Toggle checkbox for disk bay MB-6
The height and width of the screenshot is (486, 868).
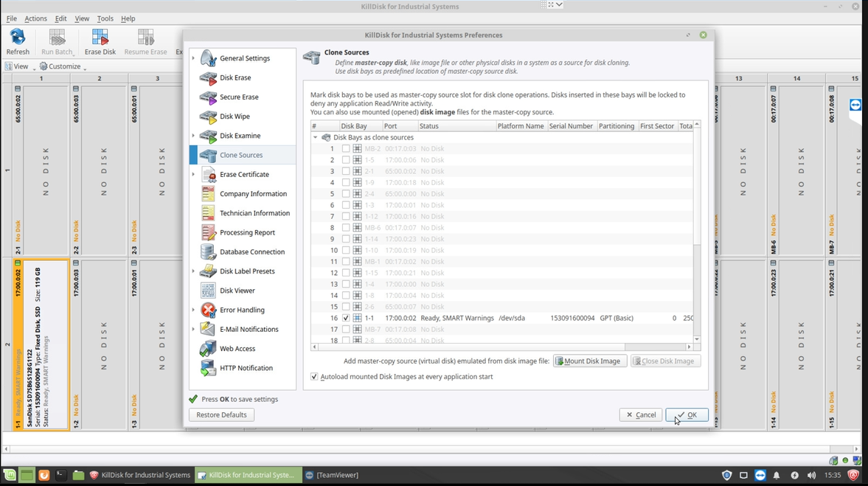[346, 227]
